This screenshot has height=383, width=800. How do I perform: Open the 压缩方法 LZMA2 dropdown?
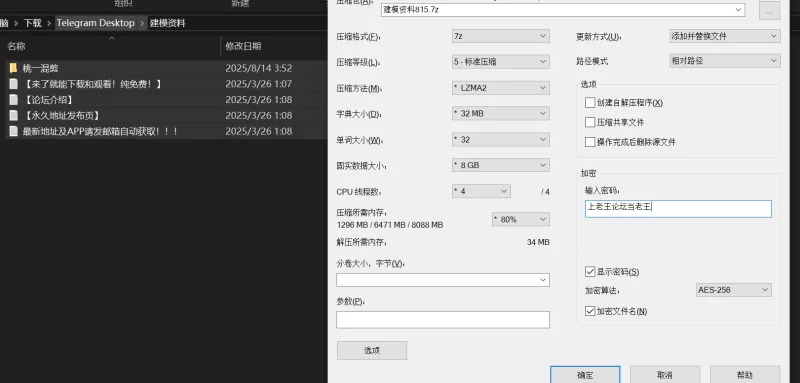tap(501, 88)
